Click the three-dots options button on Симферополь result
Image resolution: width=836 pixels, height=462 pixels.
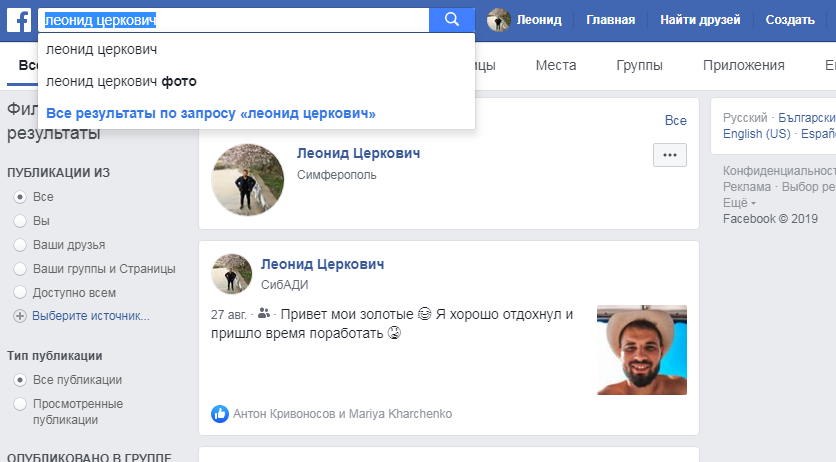(x=670, y=155)
